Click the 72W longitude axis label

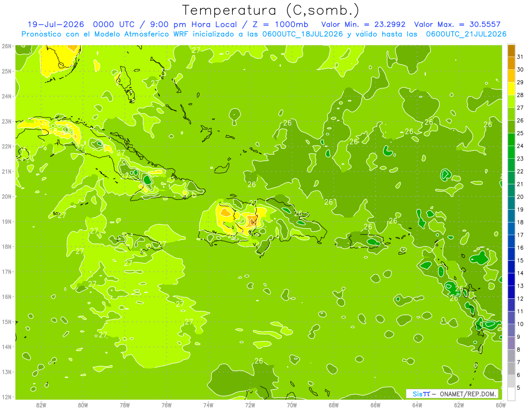[x=250, y=405]
